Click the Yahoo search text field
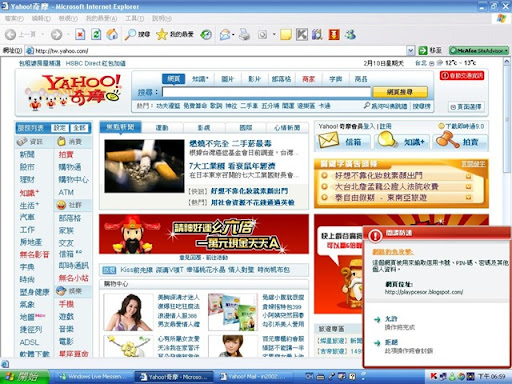 coord(266,92)
